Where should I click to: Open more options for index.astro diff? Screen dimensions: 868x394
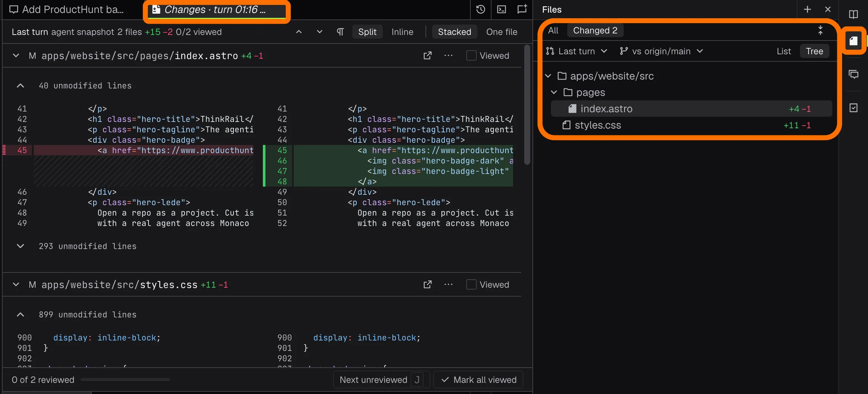coord(448,56)
